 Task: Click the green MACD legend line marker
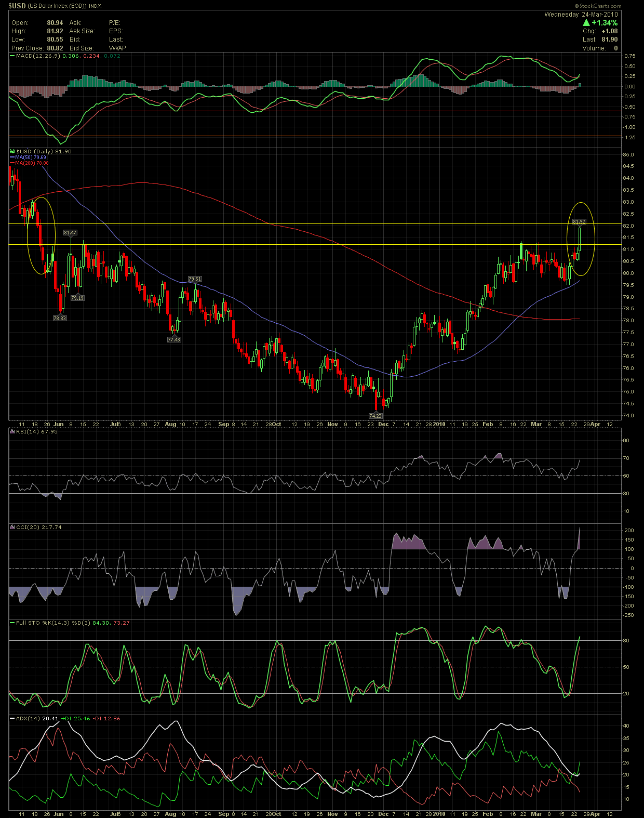pos(12,56)
